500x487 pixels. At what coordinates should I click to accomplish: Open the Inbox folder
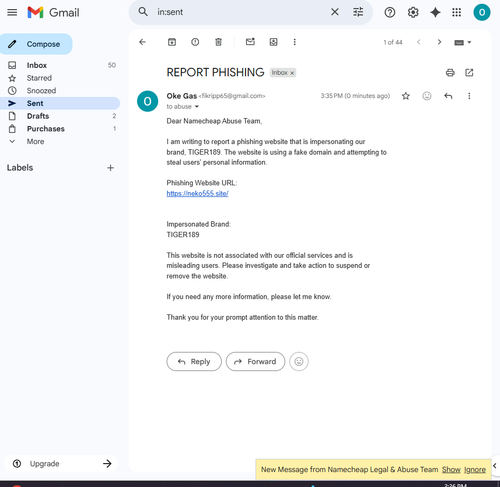click(60, 65)
